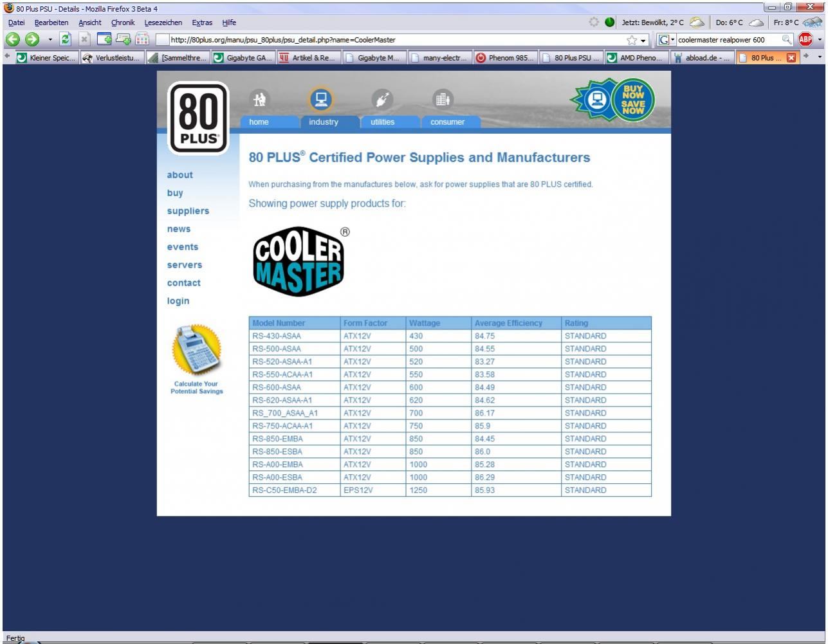Open the servers sidebar link

pyautogui.click(x=185, y=265)
